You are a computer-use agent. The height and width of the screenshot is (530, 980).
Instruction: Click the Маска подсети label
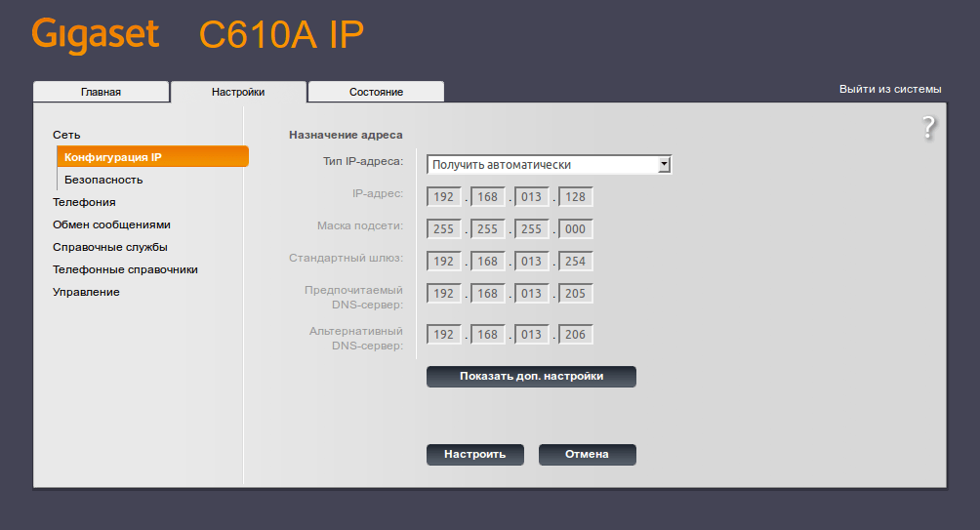coord(360,225)
